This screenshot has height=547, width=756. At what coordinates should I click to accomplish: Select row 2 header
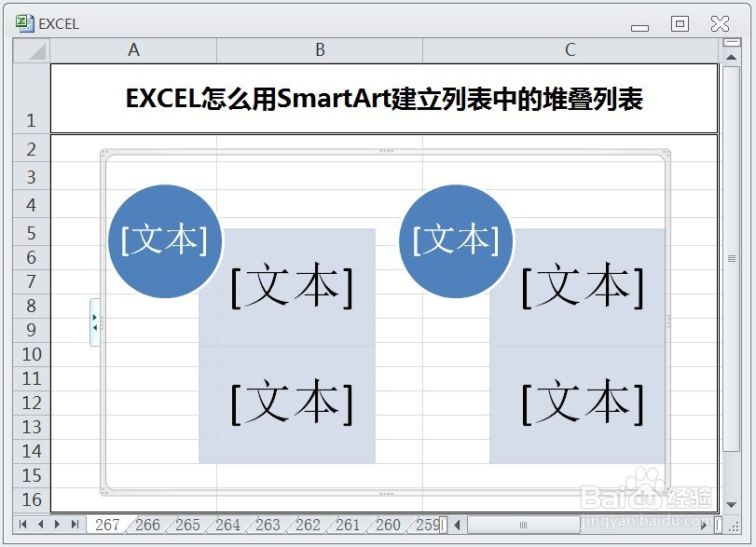[x=32, y=149]
